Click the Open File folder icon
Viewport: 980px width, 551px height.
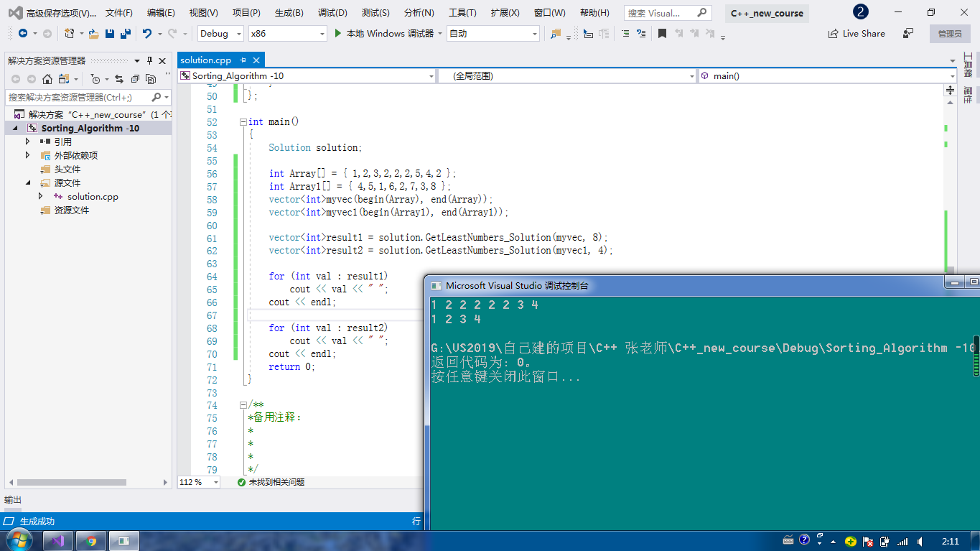[x=93, y=33]
